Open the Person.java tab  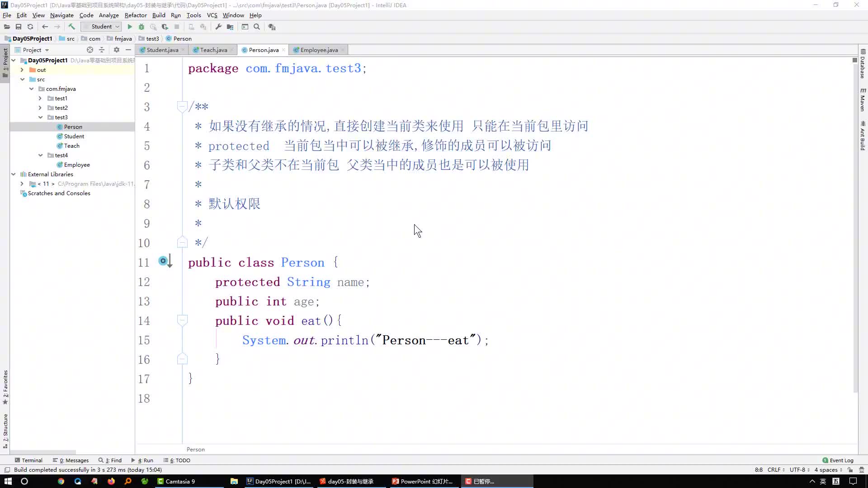point(264,49)
